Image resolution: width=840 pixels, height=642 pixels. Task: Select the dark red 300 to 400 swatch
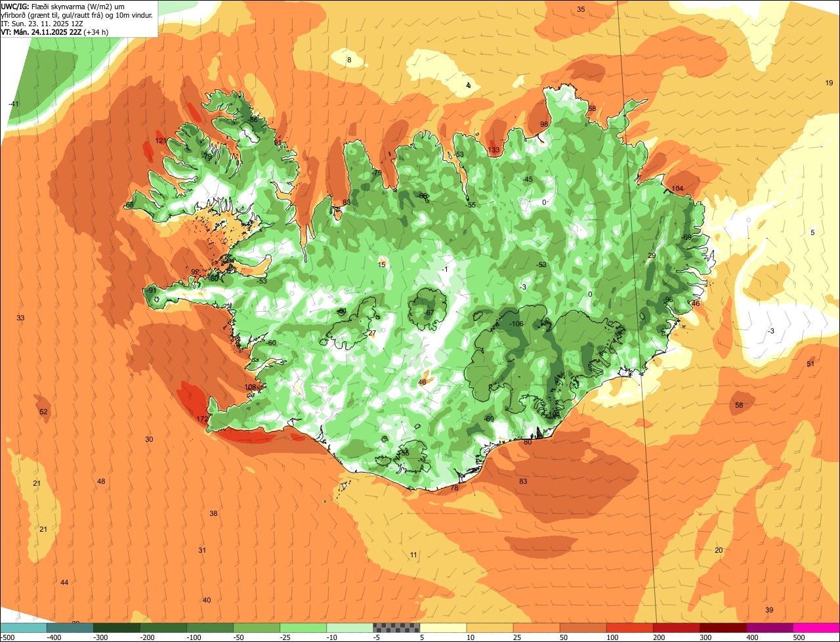tap(723, 628)
